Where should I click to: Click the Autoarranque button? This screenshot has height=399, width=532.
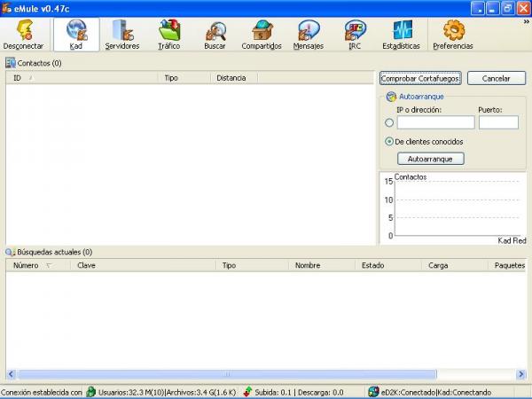pyautogui.click(x=431, y=159)
